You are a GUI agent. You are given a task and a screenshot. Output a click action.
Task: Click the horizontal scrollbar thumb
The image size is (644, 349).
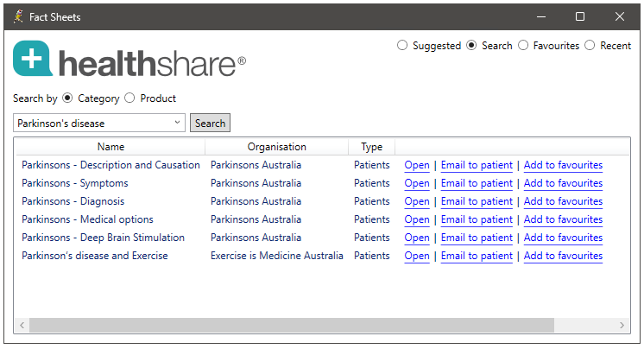[292, 325]
